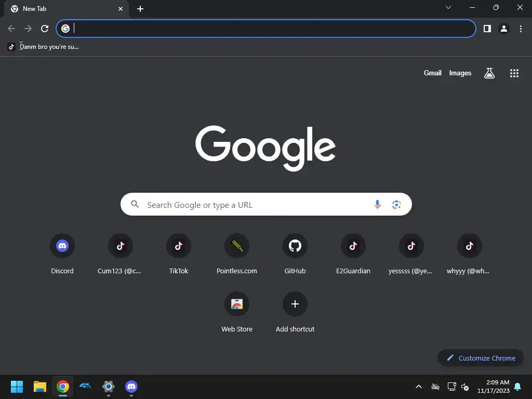532x399 pixels.
Task: Go back to the previous page
Action: [11, 29]
